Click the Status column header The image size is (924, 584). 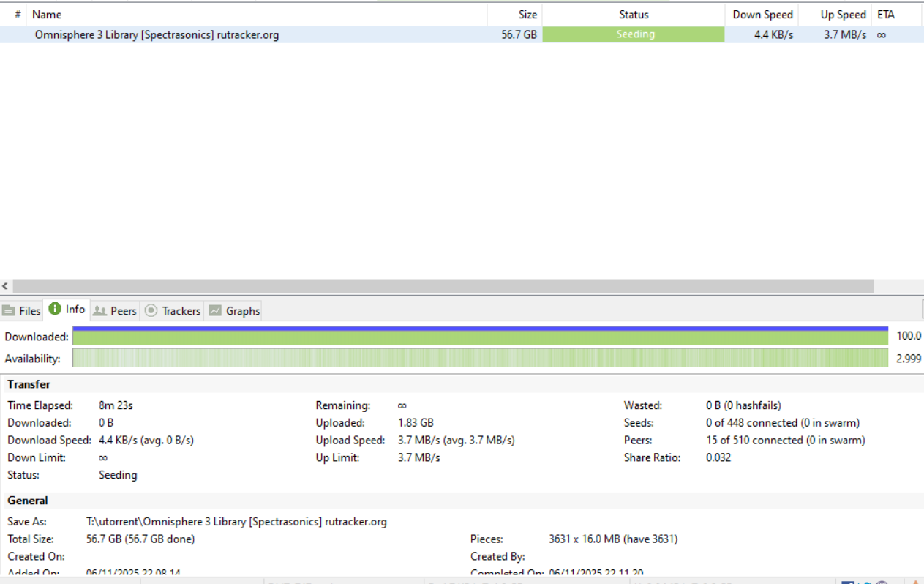(634, 15)
